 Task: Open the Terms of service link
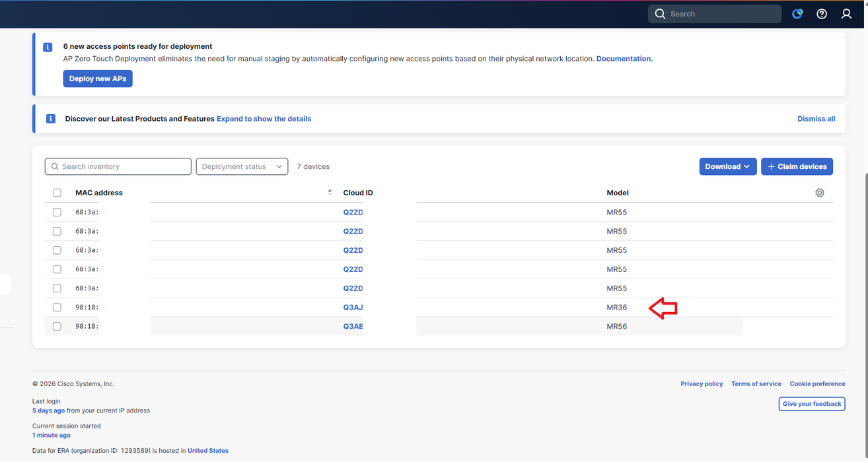(x=756, y=383)
